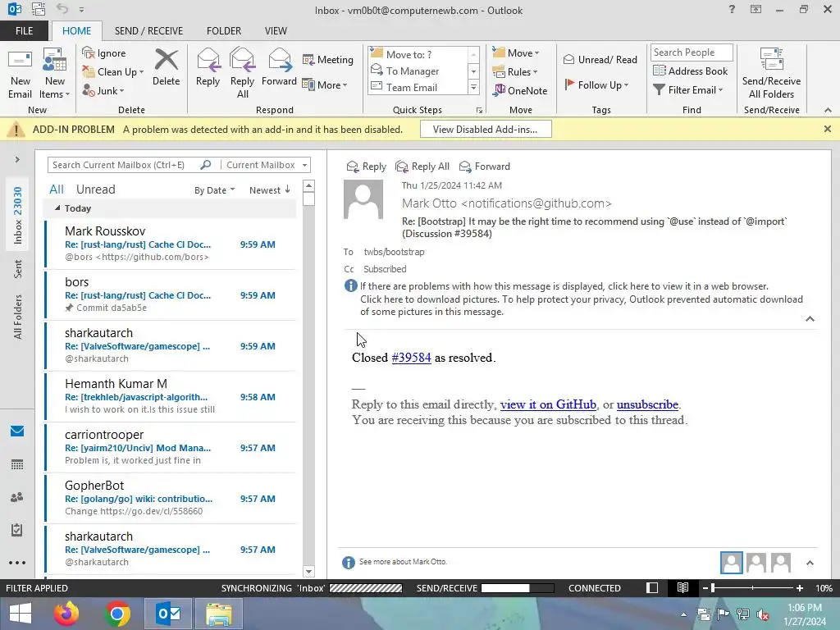Collapse the Today group
840x630 pixels.
pos(57,208)
